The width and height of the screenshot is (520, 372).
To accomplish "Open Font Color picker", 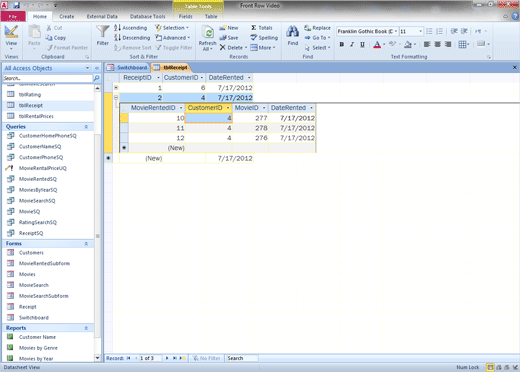I will tap(377, 44).
